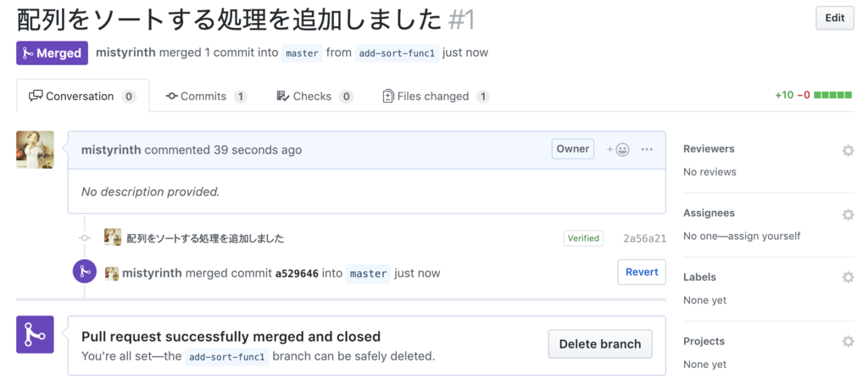Click the Labels sidebar heading
Image resolution: width=868 pixels, height=385 pixels.
pyautogui.click(x=699, y=277)
